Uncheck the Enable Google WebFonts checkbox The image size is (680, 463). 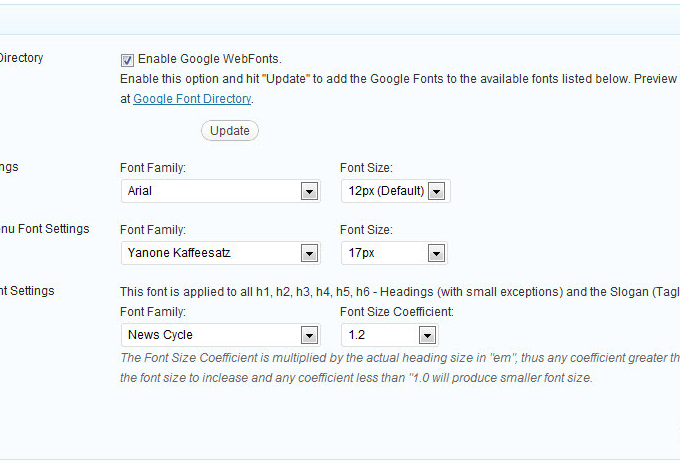click(x=127, y=59)
